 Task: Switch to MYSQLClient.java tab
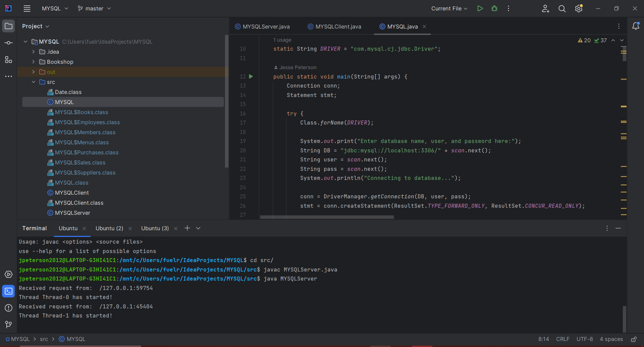point(334,27)
